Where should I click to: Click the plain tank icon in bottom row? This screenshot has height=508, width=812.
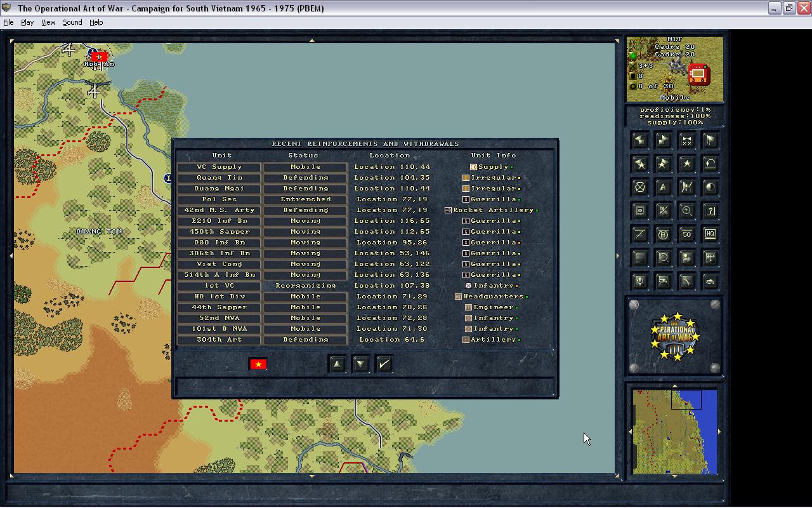coord(710,281)
